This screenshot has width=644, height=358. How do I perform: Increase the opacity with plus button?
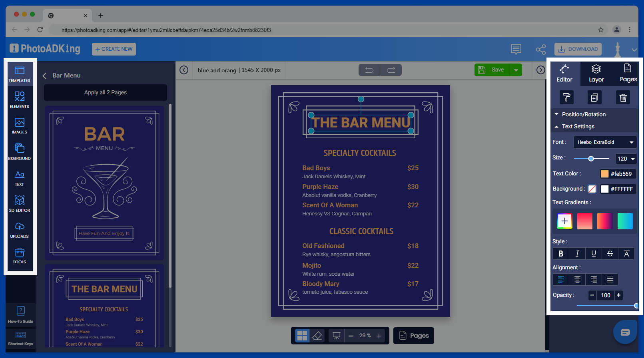tap(619, 295)
